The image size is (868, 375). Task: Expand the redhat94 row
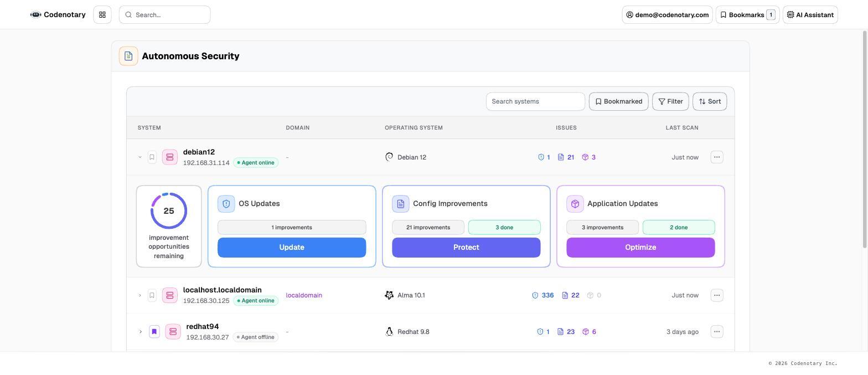pos(140,332)
